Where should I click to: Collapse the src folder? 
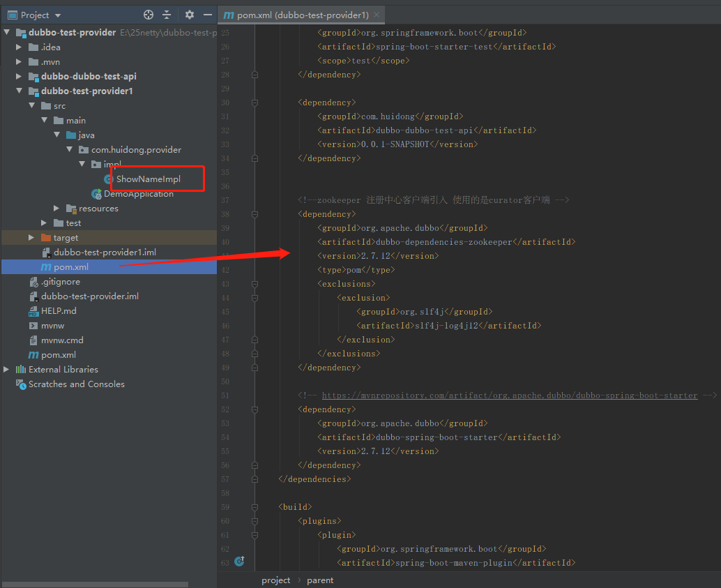tap(32, 106)
